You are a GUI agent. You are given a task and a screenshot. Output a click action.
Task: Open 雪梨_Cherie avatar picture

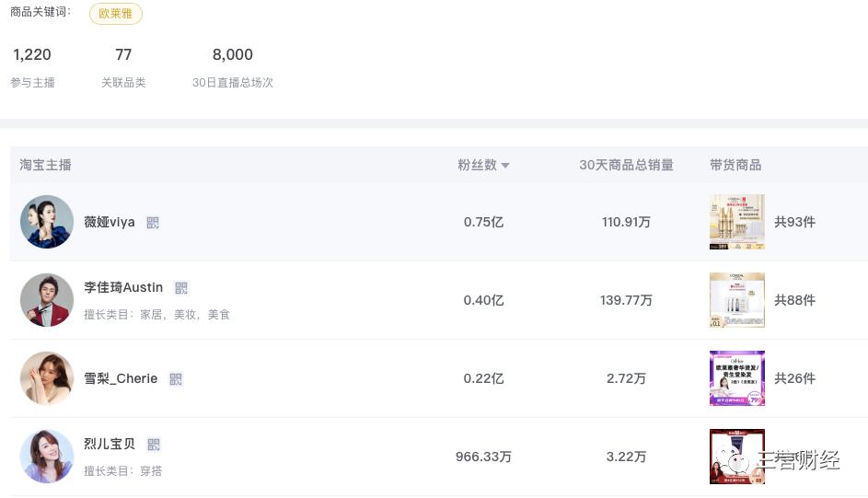coord(47,378)
